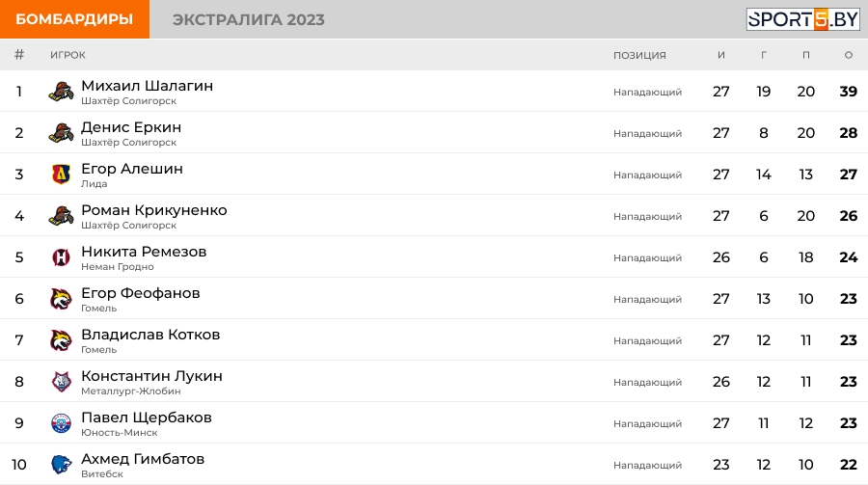The width and height of the screenshot is (868, 485).
Task: Sort table by the П assists column
Action: (x=806, y=55)
